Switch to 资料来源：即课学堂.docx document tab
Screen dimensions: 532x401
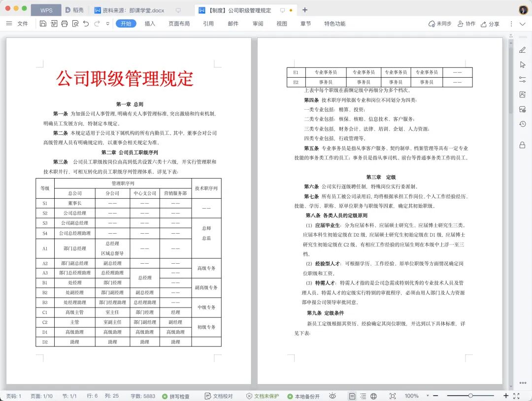pos(133,10)
